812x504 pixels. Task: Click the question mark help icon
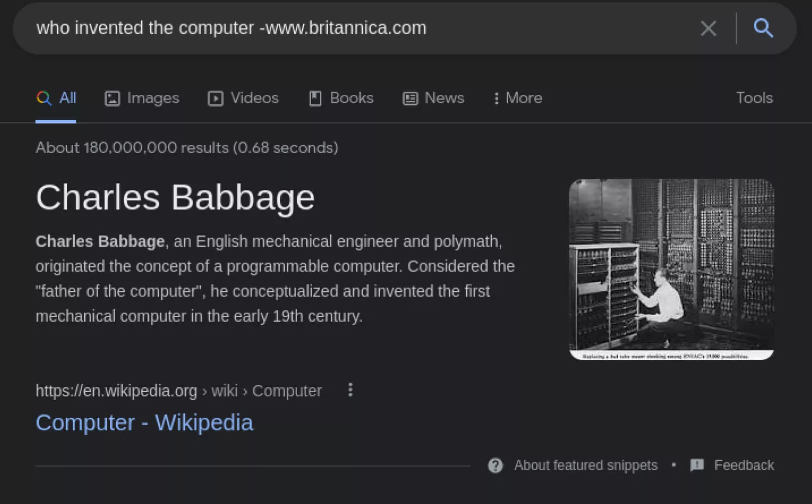coord(495,465)
